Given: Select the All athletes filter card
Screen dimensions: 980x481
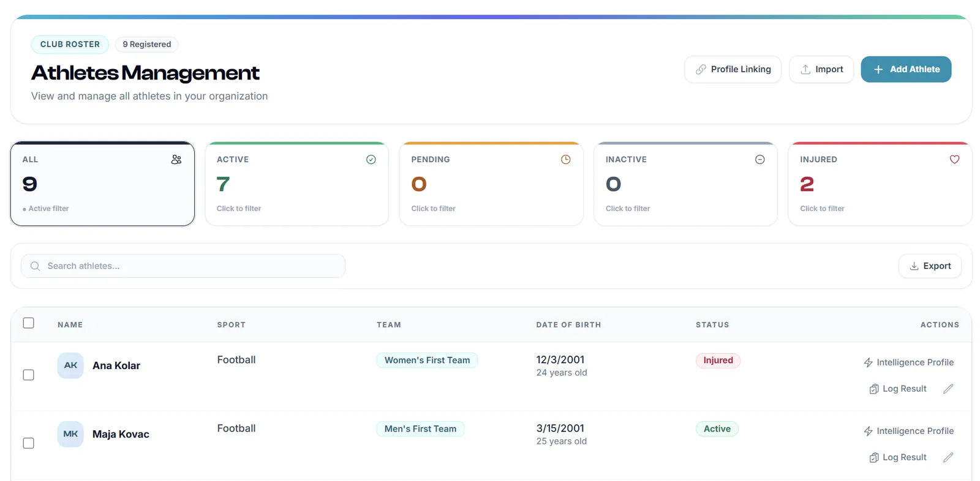Looking at the screenshot, I should pyautogui.click(x=102, y=184).
